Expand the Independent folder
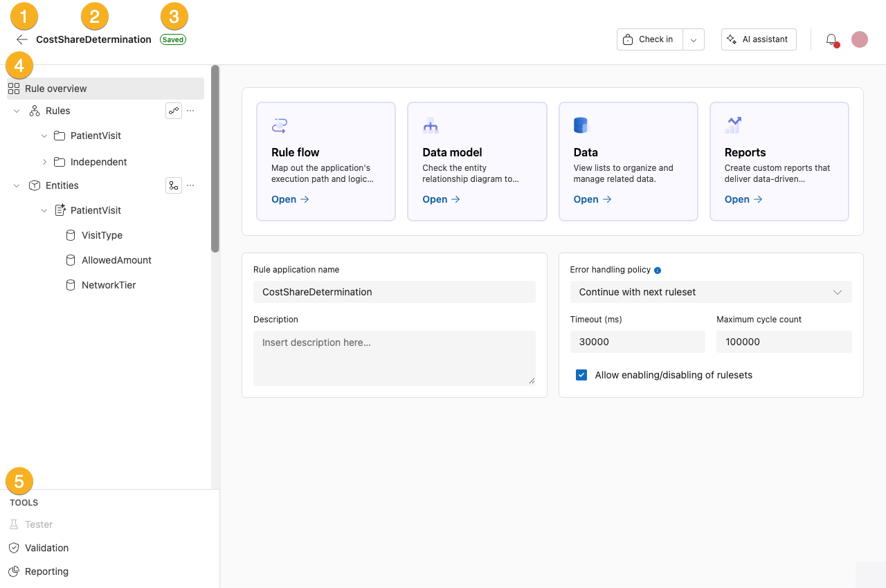The image size is (886, 588). [x=44, y=162]
